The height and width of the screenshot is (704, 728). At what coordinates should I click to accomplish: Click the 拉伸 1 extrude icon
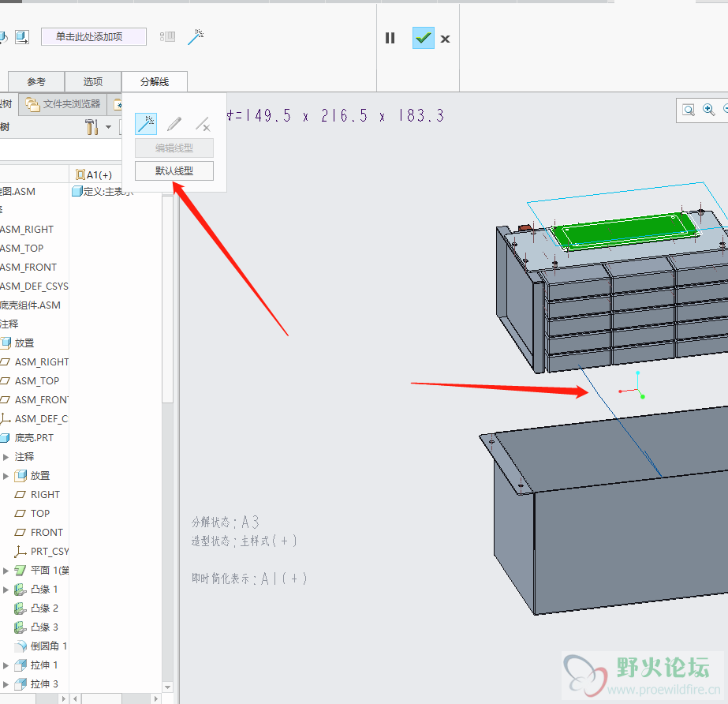click(x=21, y=665)
